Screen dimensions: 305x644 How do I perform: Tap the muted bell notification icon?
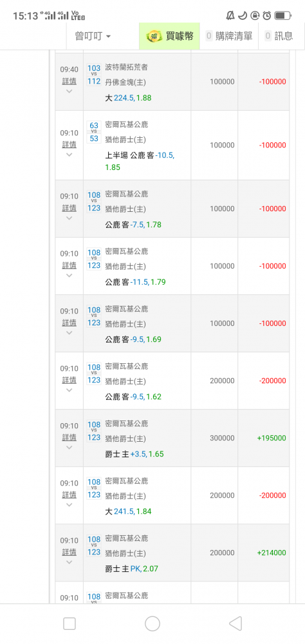pyautogui.click(x=230, y=15)
